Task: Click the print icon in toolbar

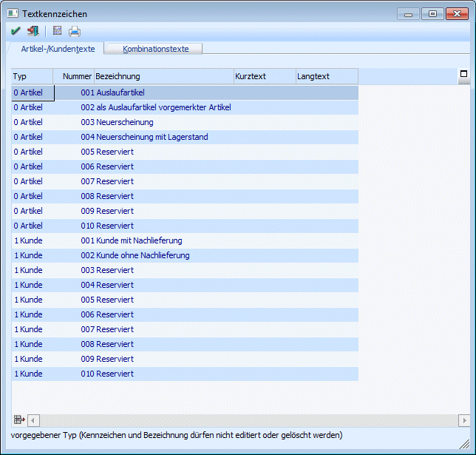Action: (75, 31)
